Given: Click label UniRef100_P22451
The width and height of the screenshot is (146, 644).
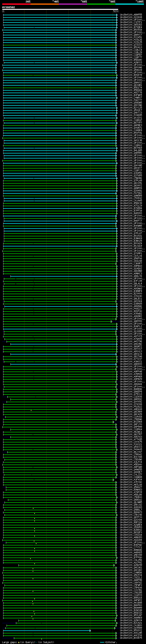Looking at the screenshot, I should pyautogui.click(x=131, y=37).
